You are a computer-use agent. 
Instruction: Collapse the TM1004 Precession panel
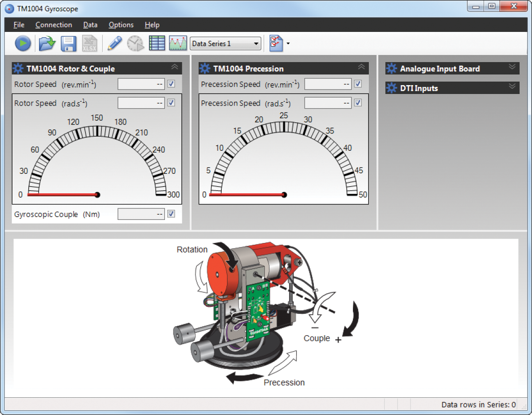point(361,67)
